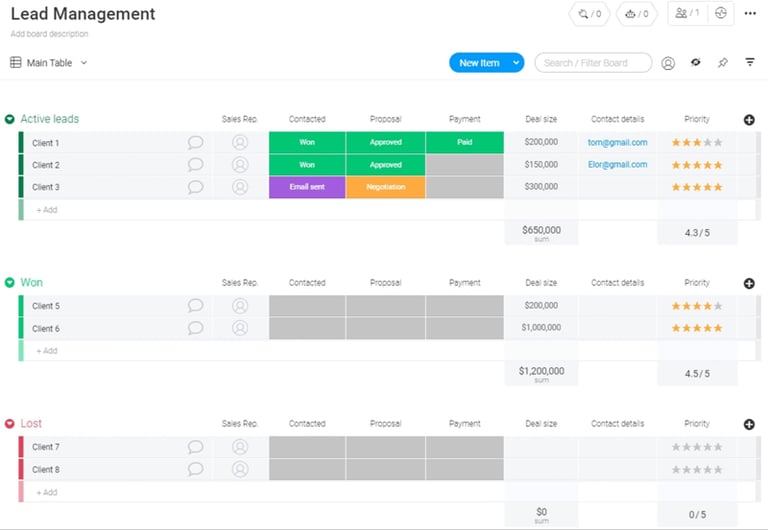Collapse the Active leads group
Viewport: 768px width, 530px height.
[10, 119]
